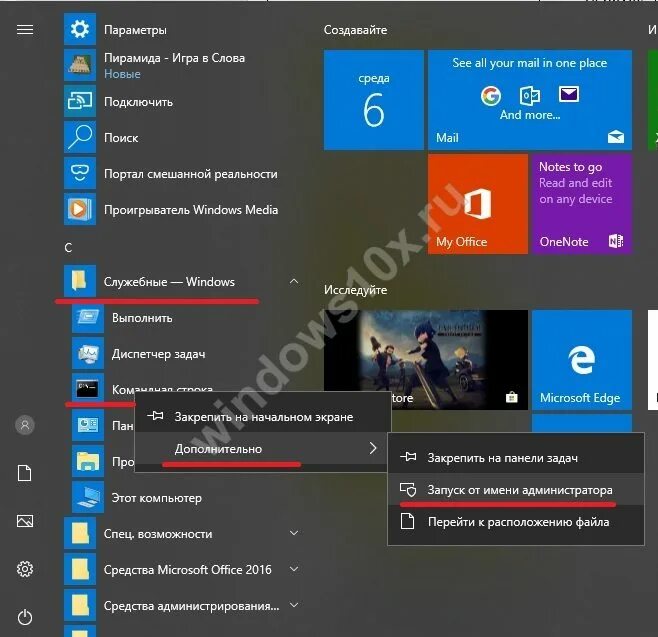Choose the Дополнительно menu entry
Image resolution: width=658 pixels, height=637 pixels.
[x=261, y=449]
